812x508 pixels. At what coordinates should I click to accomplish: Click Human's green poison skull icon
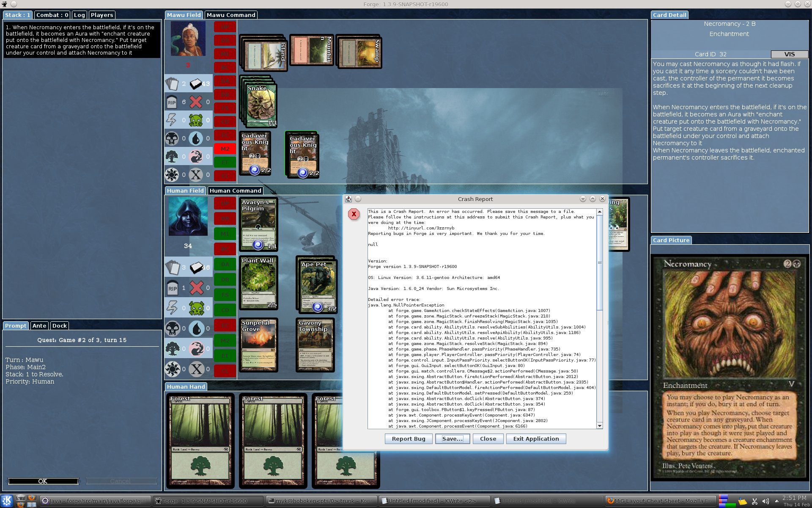196,308
